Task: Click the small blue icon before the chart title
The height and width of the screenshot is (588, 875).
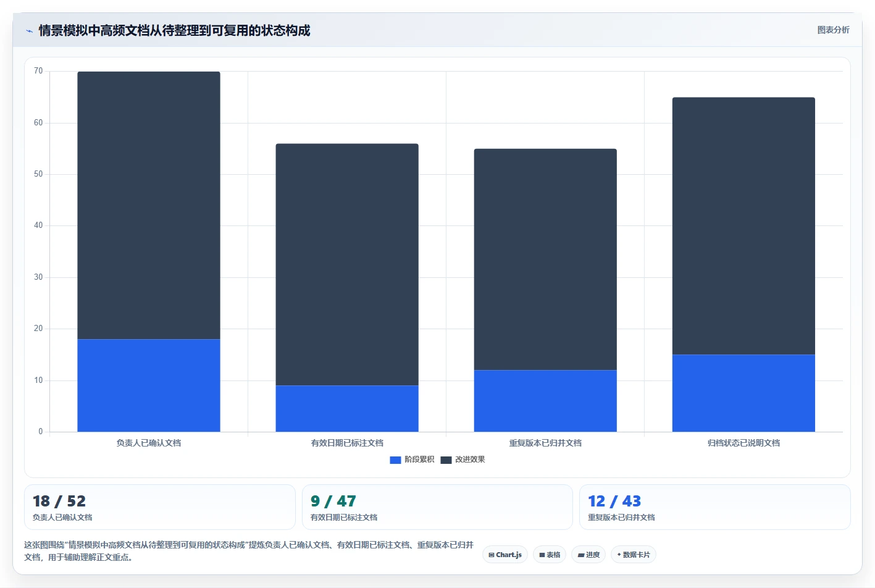Action: (29, 31)
